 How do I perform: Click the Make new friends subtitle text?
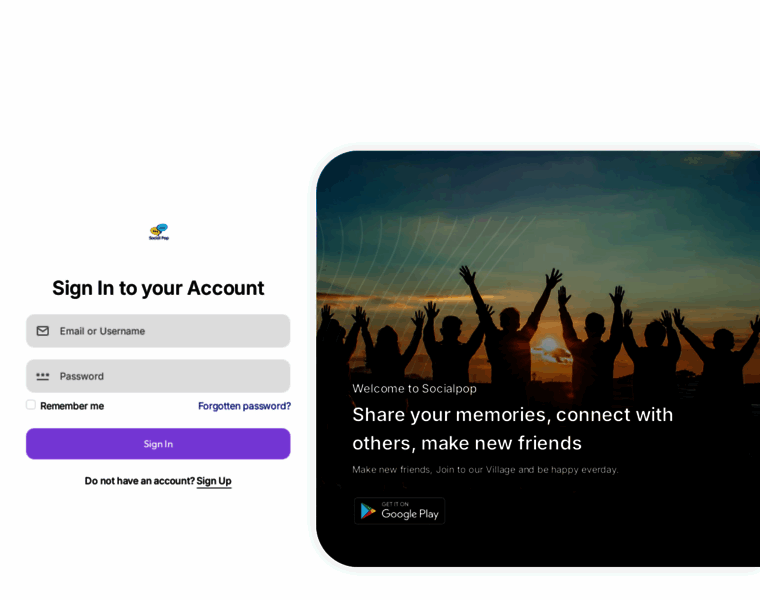pyautogui.click(x=485, y=470)
